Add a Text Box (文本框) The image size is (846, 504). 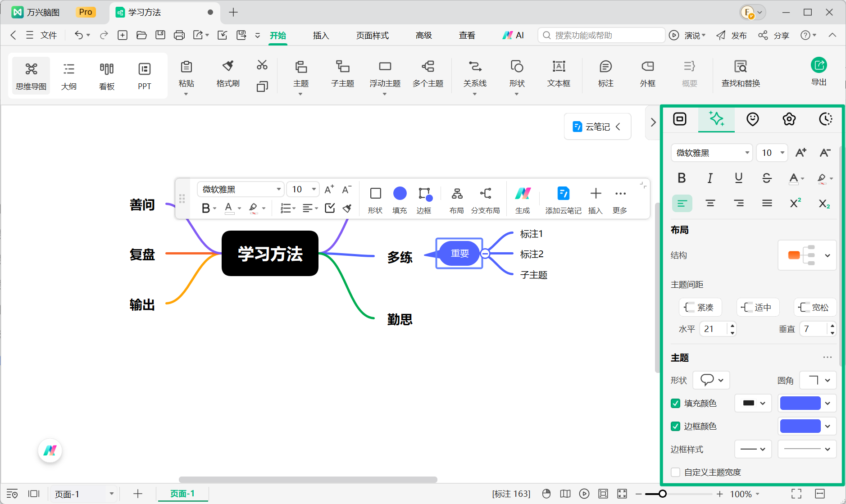(x=559, y=73)
